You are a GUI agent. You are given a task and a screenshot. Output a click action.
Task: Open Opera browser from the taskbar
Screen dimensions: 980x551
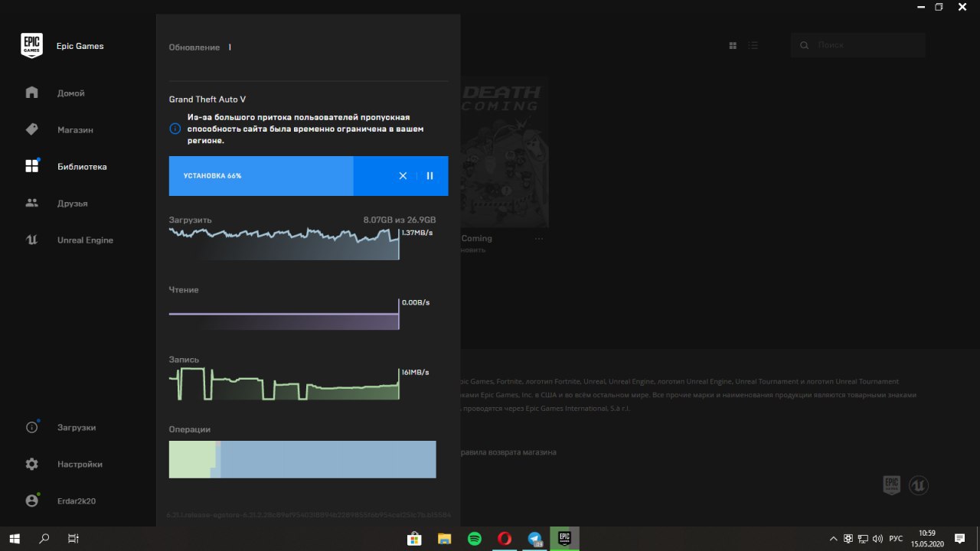tap(504, 539)
